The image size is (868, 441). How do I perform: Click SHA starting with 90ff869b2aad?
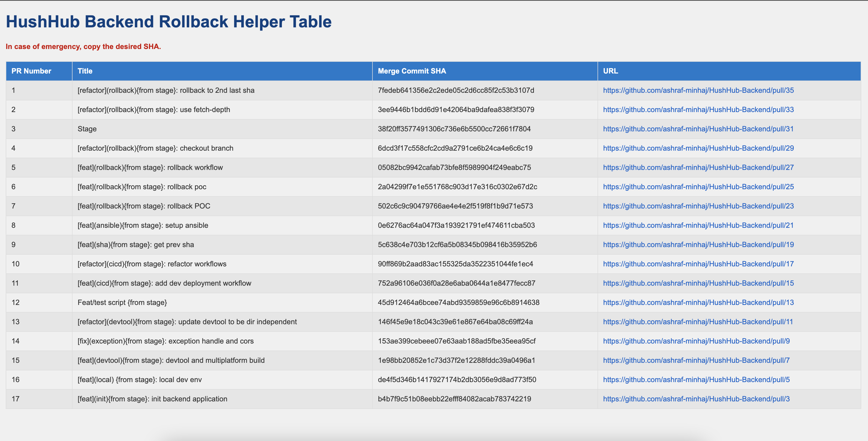pyautogui.click(x=455, y=264)
